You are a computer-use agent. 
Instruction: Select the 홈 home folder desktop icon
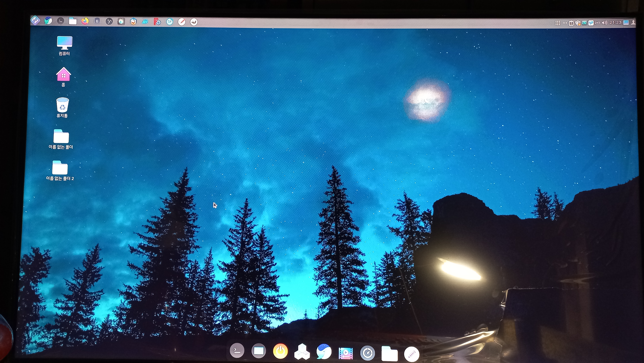64,77
